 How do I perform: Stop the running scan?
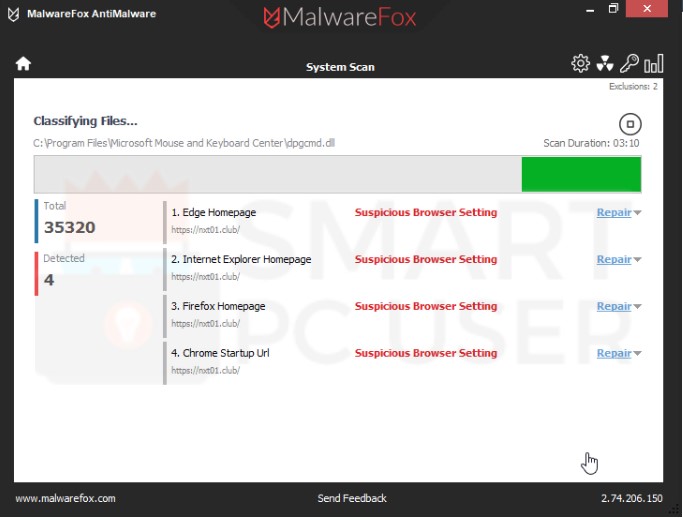pos(630,125)
